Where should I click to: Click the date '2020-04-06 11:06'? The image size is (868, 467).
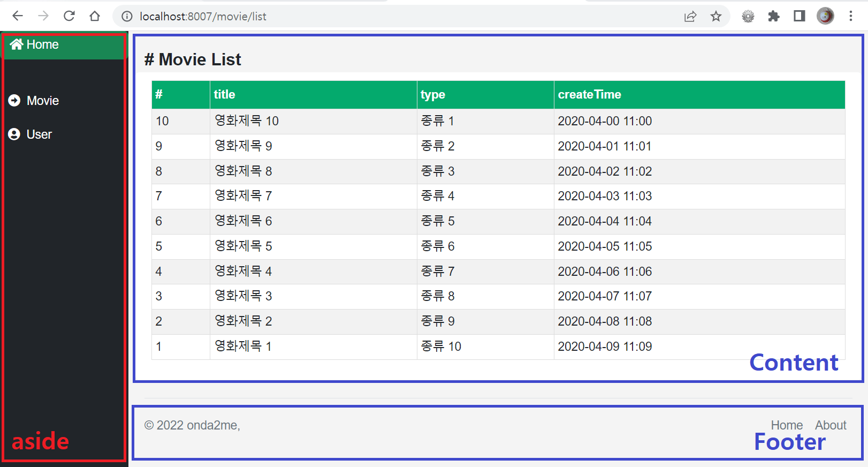click(605, 272)
